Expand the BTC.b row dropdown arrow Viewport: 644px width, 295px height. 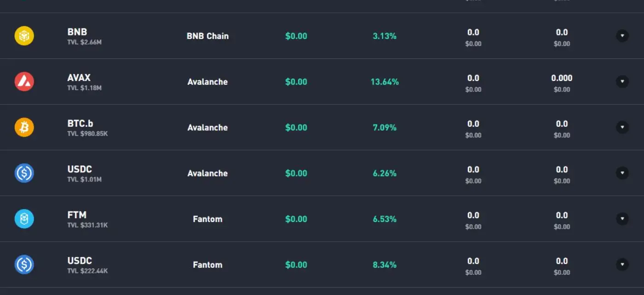pos(622,127)
